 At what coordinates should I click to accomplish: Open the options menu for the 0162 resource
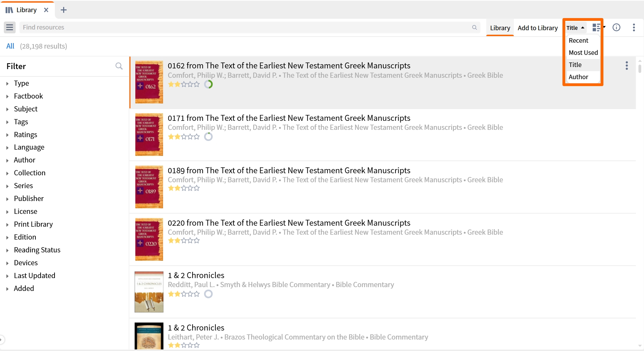626,66
